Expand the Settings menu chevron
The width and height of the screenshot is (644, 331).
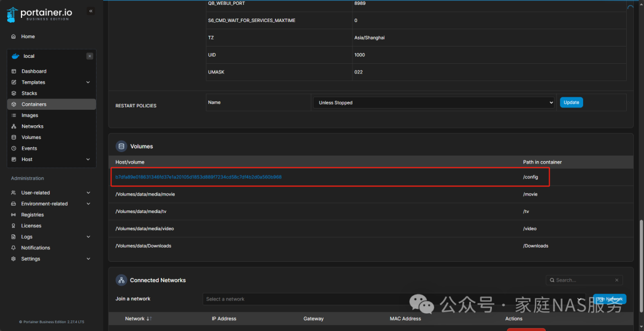[x=88, y=259]
